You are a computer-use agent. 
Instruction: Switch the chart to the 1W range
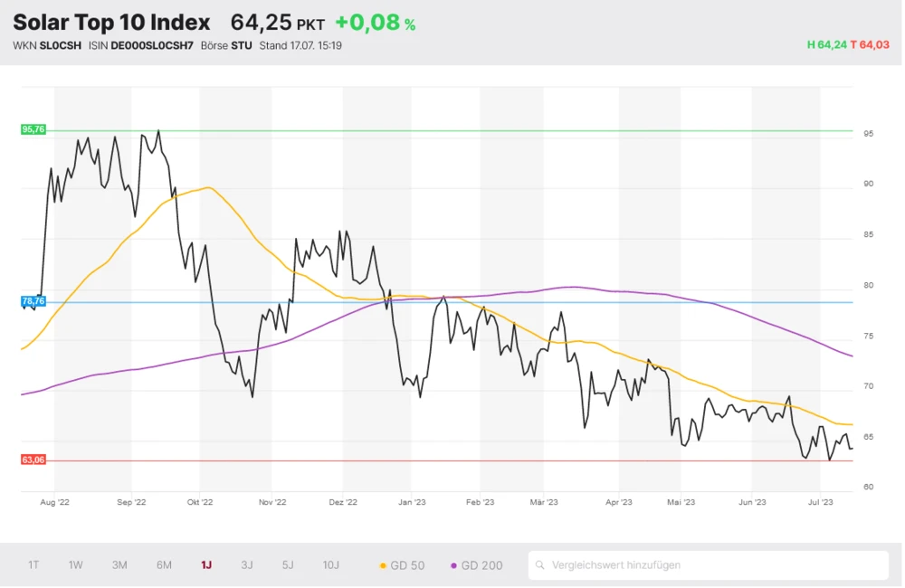pyautogui.click(x=76, y=565)
